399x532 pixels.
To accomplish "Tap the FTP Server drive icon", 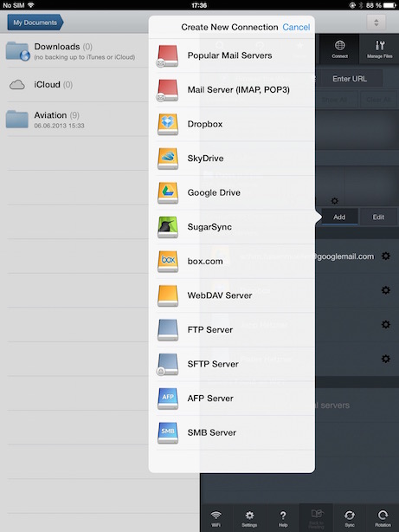I will 168,330.
